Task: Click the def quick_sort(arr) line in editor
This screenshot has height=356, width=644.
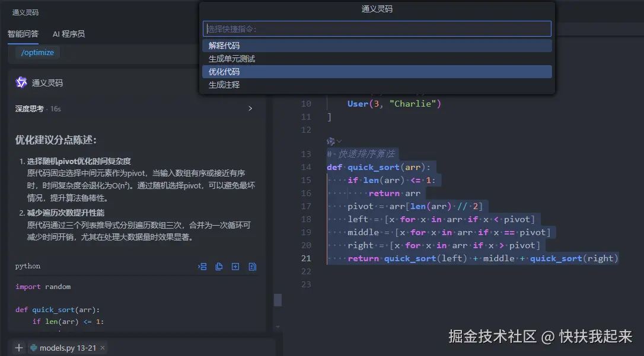Action: tap(379, 167)
